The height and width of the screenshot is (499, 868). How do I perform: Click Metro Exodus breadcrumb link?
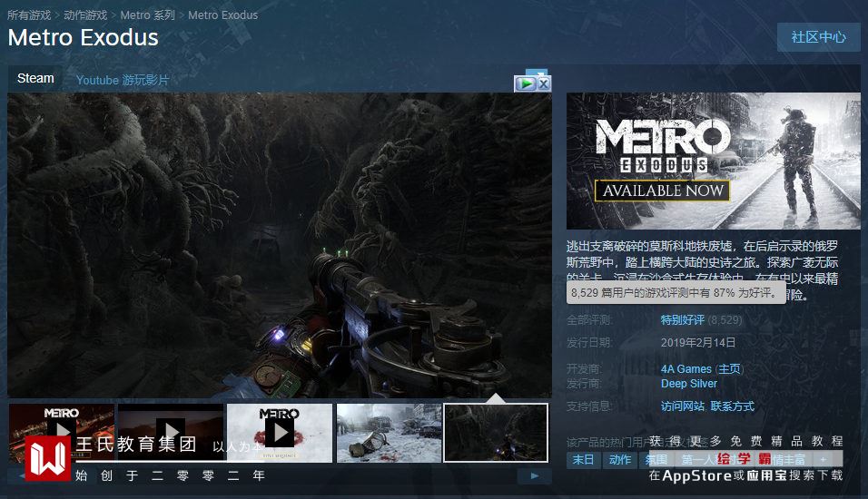(x=222, y=15)
